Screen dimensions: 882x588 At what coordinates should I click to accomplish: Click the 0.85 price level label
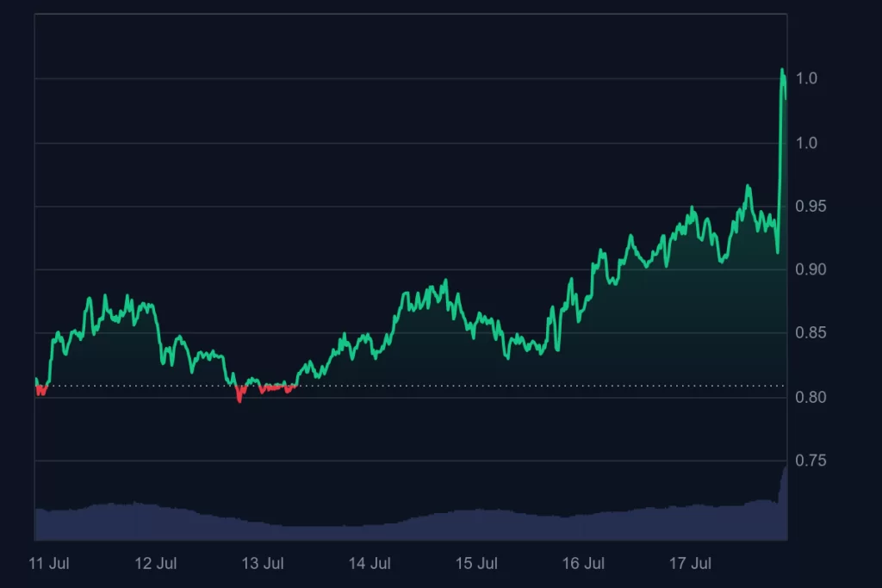point(810,333)
